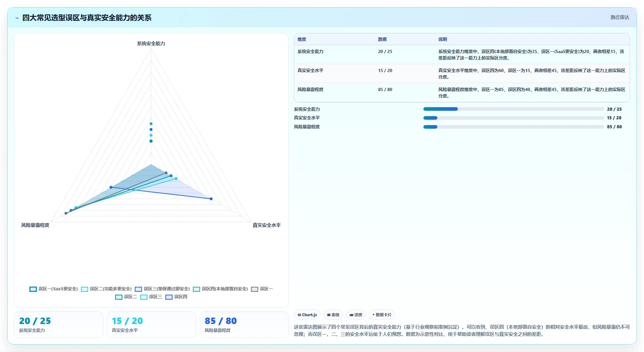Click the 说明 column header

pos(442,39)
